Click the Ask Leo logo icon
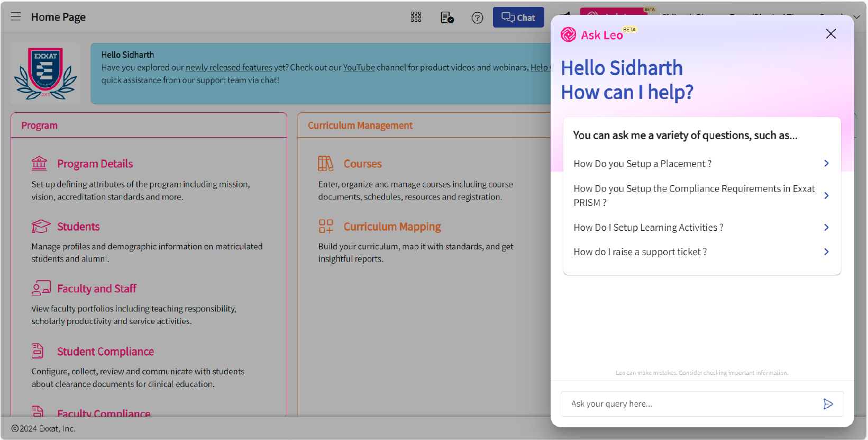868x440 pixels. point(568,34)
